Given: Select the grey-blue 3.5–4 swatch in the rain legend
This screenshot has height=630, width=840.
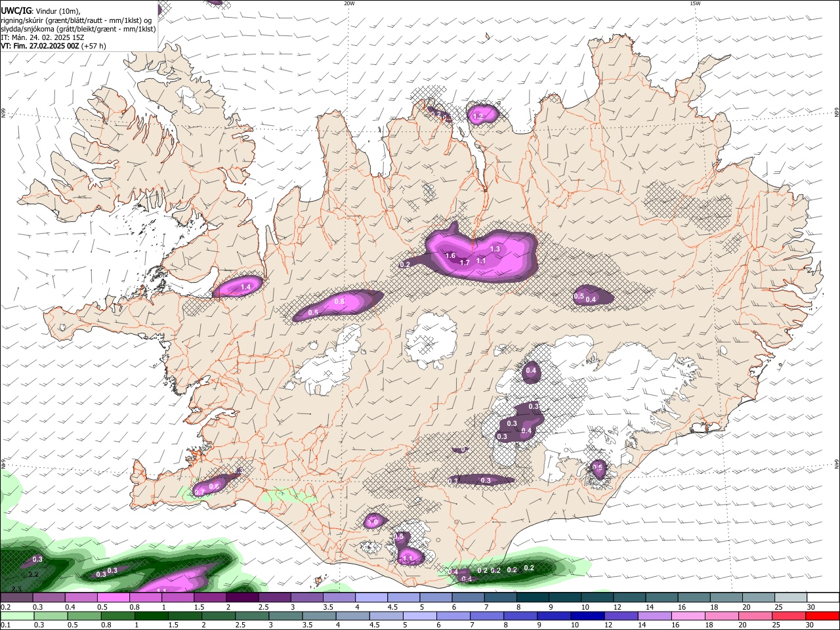Looking at the screenshot, I should click(x=319, y=616).
